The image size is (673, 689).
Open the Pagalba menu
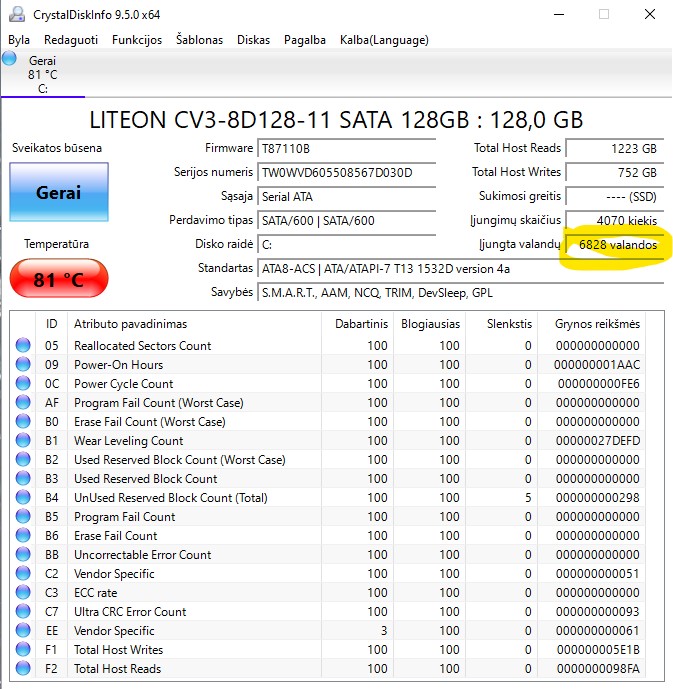304,40
